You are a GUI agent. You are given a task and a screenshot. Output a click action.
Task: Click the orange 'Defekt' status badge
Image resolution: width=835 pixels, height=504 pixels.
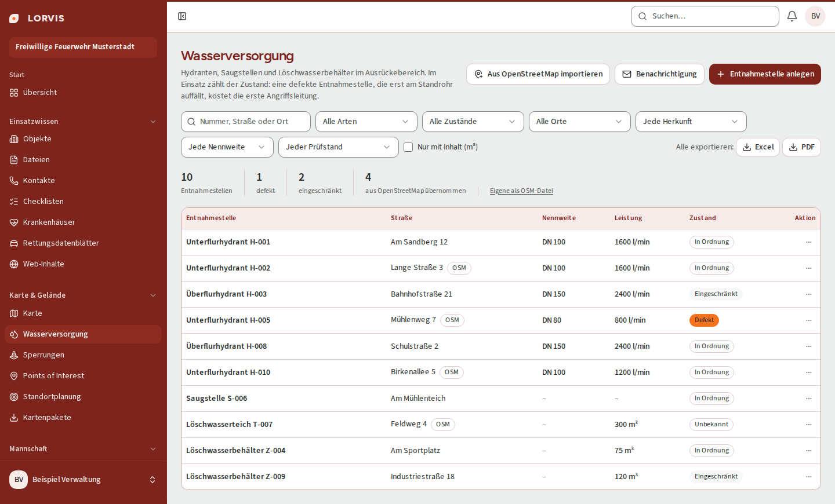pyautogui.click(x=704, y=320)
